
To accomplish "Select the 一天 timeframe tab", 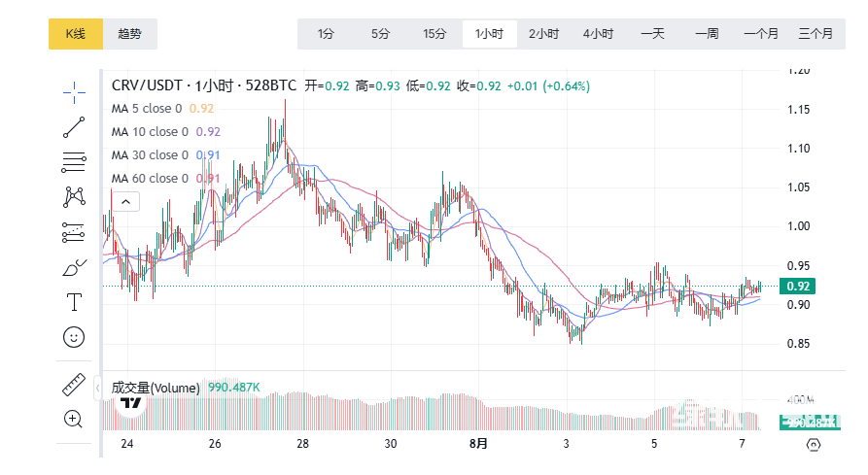I will point(652,34).
